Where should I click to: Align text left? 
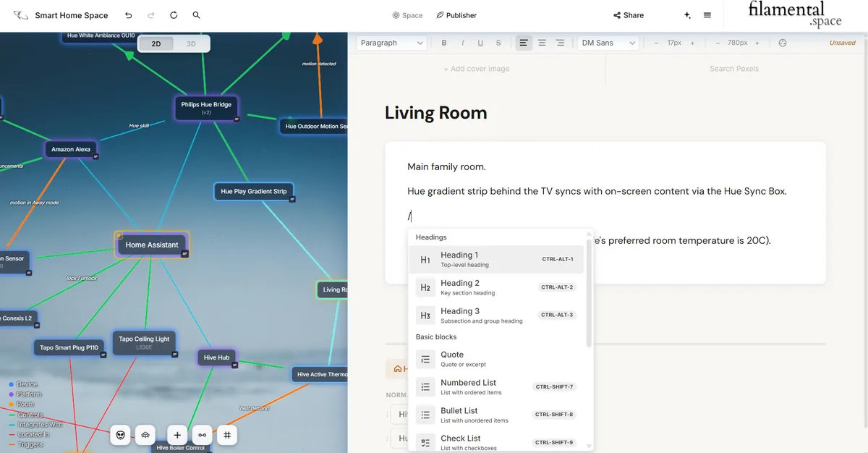[x=524, y=43]
